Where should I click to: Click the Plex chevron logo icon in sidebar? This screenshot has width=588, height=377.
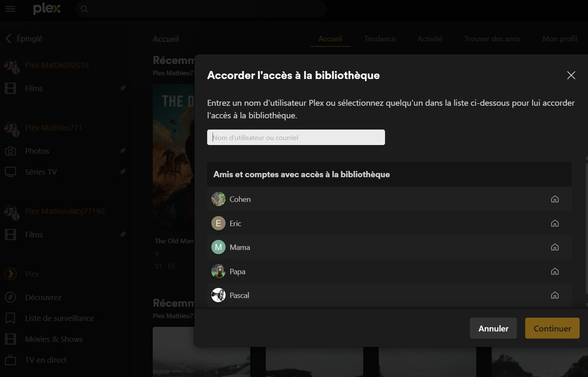(10, 274)
